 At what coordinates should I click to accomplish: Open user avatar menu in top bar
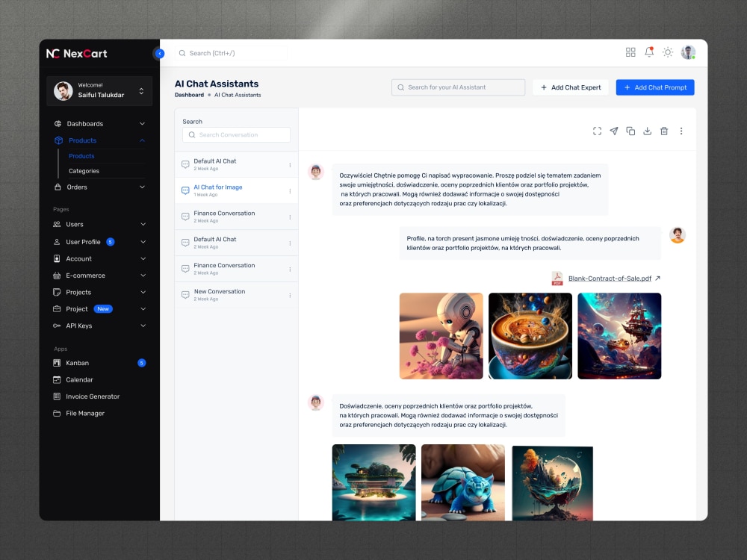point(688,52)
